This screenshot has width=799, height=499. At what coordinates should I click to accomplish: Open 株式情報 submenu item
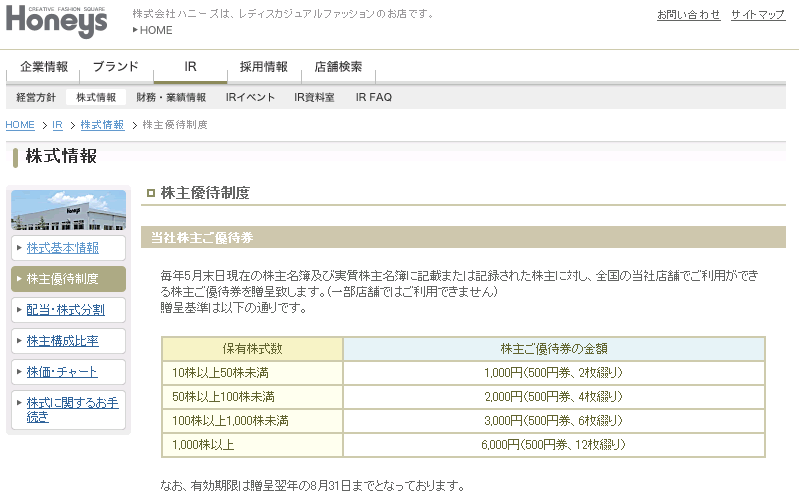[96, 97]
